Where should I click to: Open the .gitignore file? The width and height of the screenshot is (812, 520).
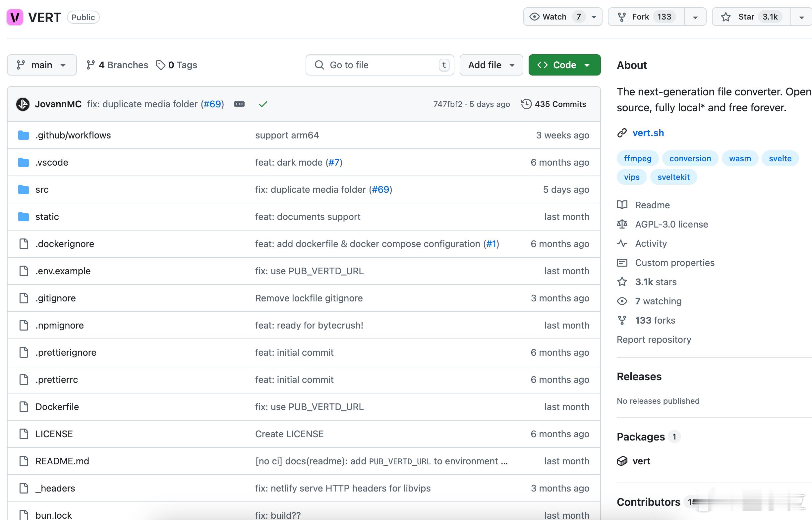pos(55,298)
